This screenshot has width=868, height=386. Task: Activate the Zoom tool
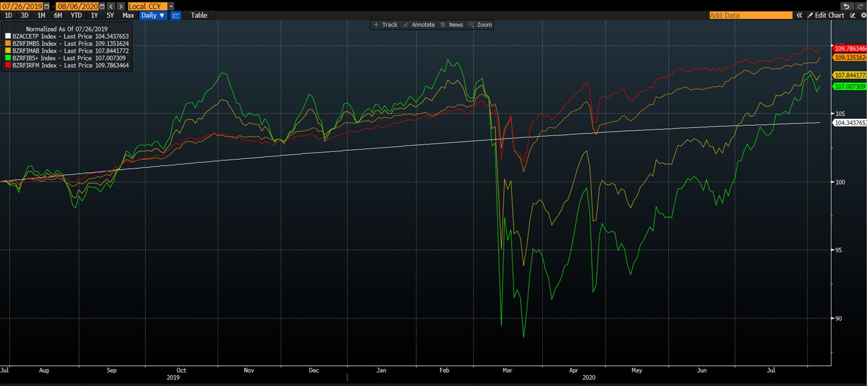(480, 25)
